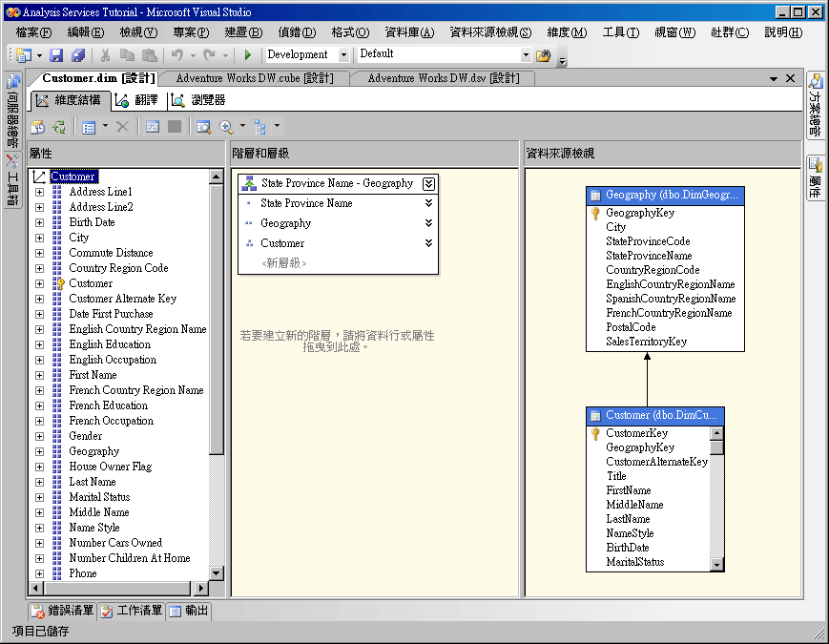Open the 伺服器總管 side panel

pyautogui.click(x=13, y=111)
